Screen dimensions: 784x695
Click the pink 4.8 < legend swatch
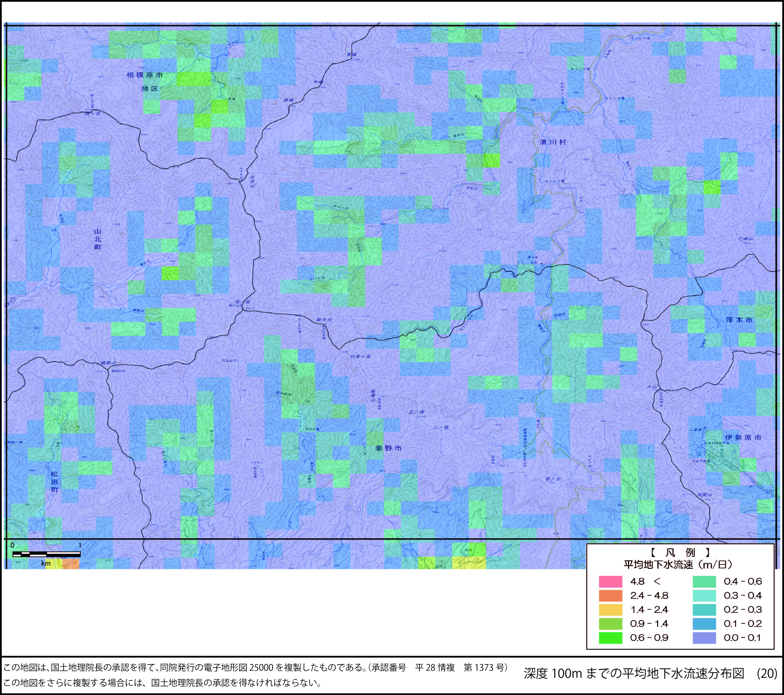(611, 581)
